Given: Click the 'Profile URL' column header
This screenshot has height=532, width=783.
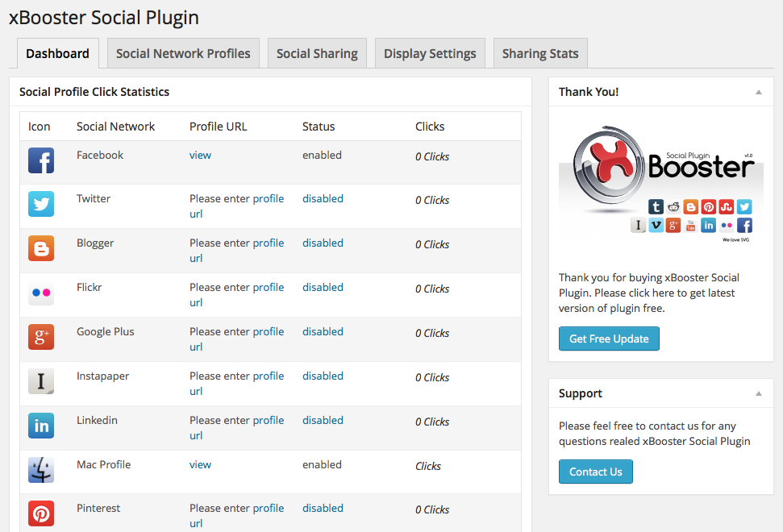Looking at the screenshot, I should (x=219, y=127).
